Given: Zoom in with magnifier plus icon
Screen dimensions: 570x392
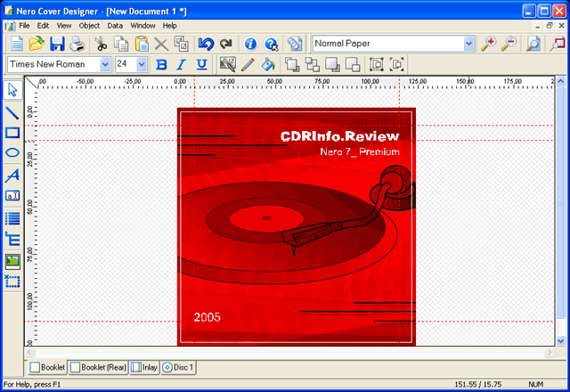Looking at the screenshot, I should pyautogui.click(x=489, y=44).
